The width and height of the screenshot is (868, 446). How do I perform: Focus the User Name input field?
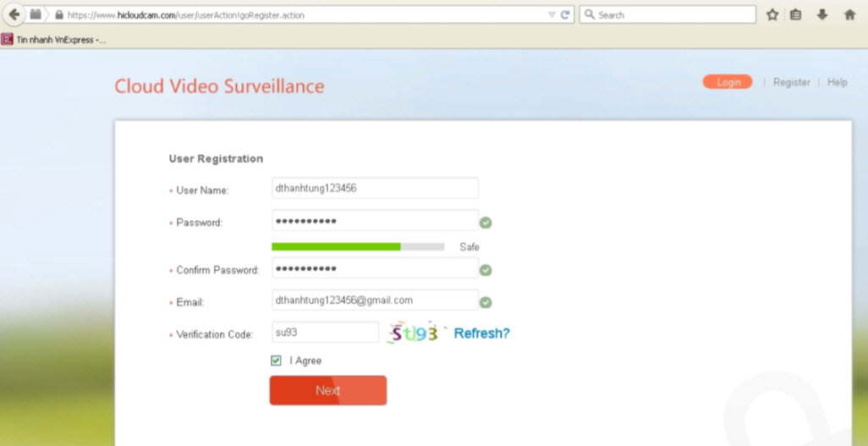(x=375, y=188)
